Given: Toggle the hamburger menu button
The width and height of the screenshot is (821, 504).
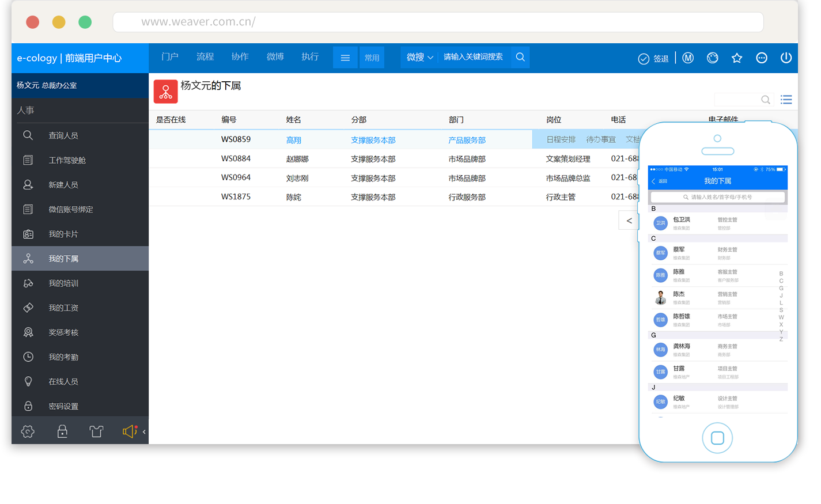Looking at the screenshot, I should 345,58.
